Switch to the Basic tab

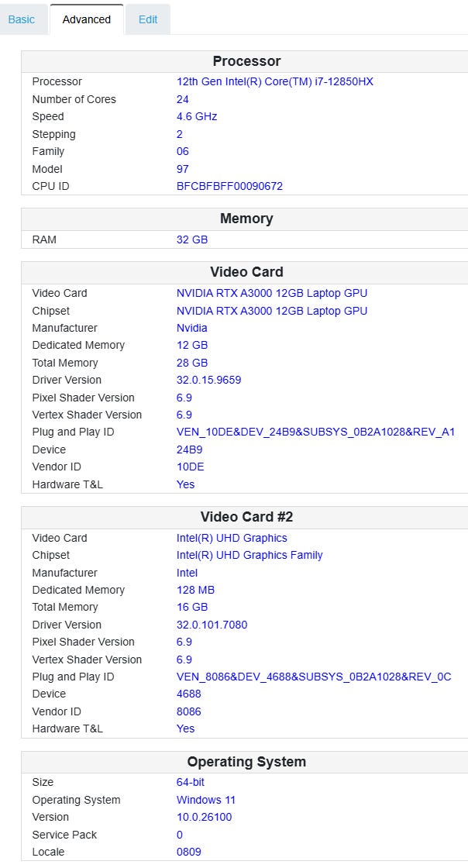(x=22, y=19)
